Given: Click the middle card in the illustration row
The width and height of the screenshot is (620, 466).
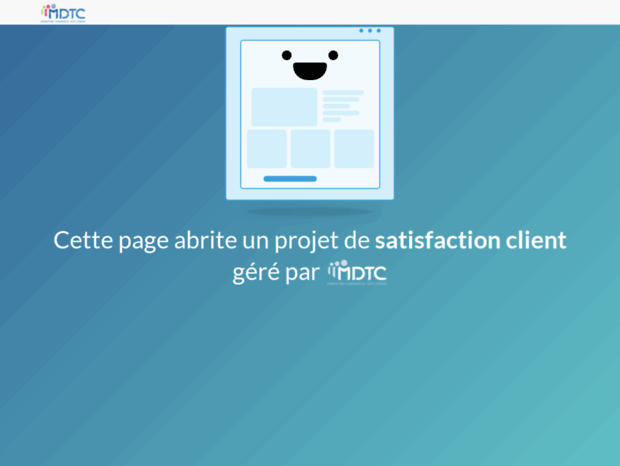Looking at the screenshot, I should 310,148.
